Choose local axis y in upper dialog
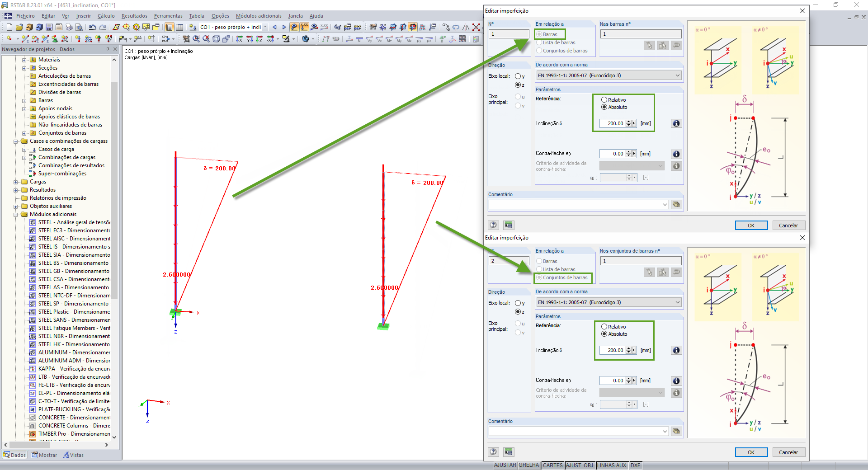Viewport: 868px width, 470px height. click(x=518, y=76)
